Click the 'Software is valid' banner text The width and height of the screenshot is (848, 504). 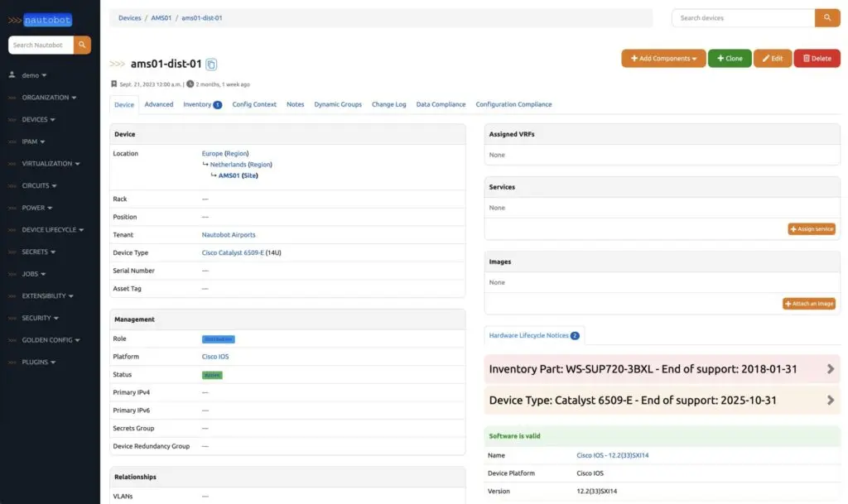514,436
